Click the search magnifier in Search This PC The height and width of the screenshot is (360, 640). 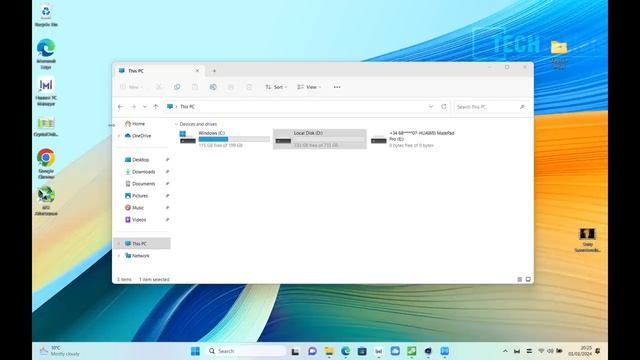coord(522,107)
